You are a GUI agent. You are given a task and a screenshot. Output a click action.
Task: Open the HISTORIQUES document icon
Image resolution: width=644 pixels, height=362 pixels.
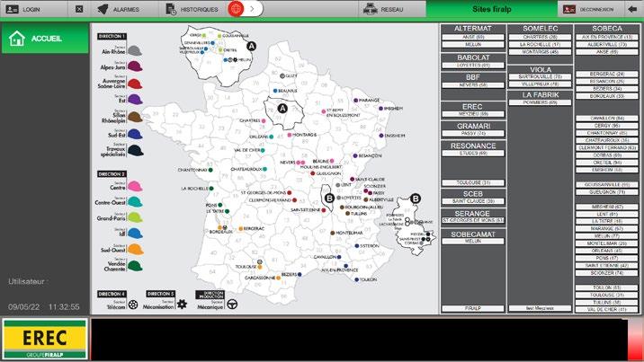pos(171,9)
